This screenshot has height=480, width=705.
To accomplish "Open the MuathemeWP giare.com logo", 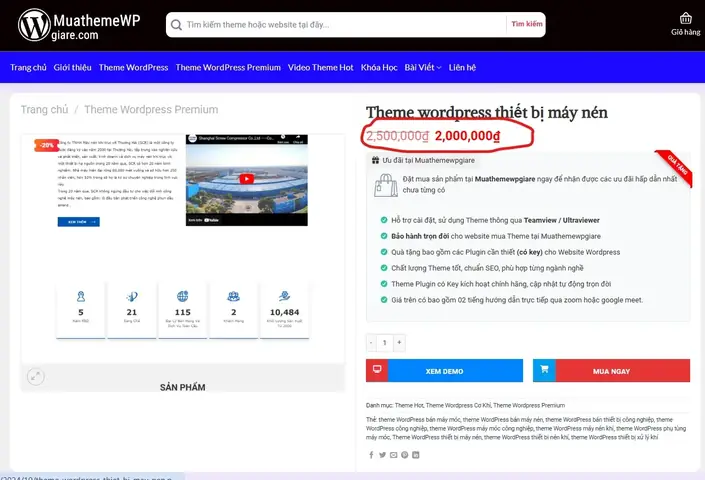I will [x=79, y=25].
